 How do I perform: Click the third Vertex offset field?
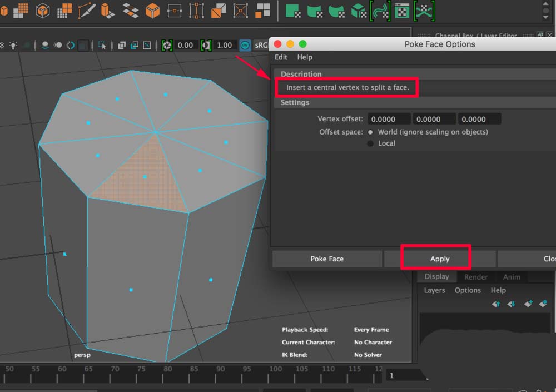[x=479, y=119]
